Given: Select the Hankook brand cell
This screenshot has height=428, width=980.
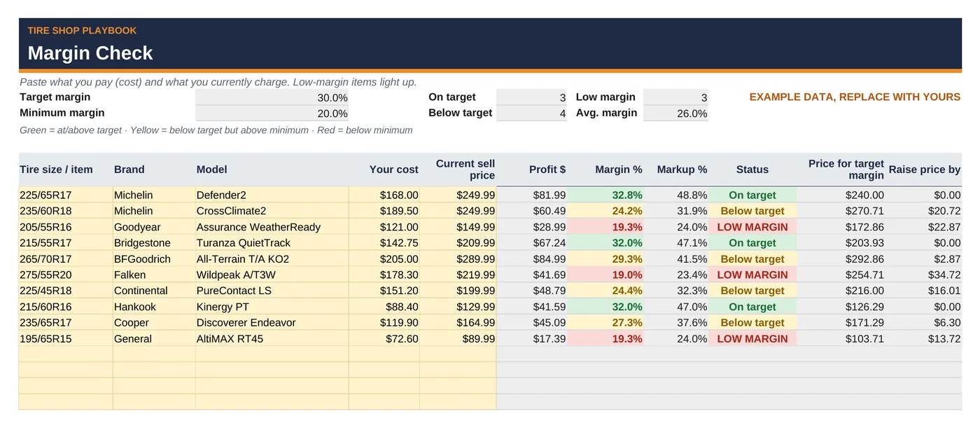Looking at the screenshot, I should click(x=154, y=307).
